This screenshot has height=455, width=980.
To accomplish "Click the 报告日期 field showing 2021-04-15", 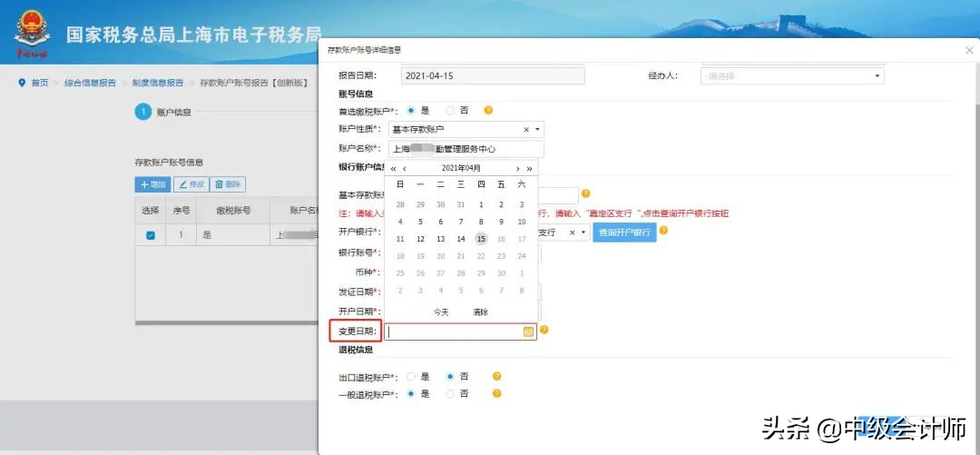I will tap(493, 75).
